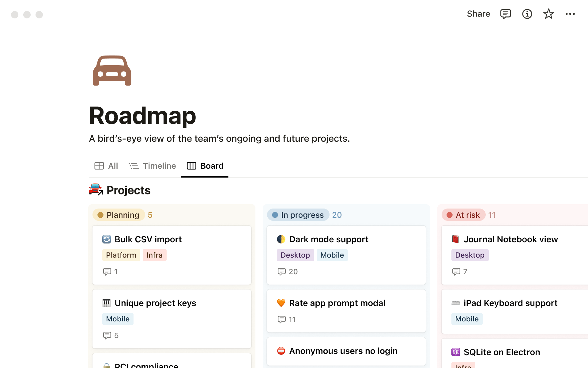Click the Planning status group label

click(119, 215)
